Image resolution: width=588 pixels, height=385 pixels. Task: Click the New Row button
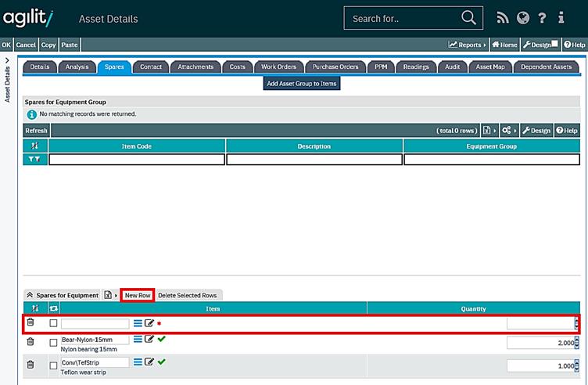click(138, 295)
